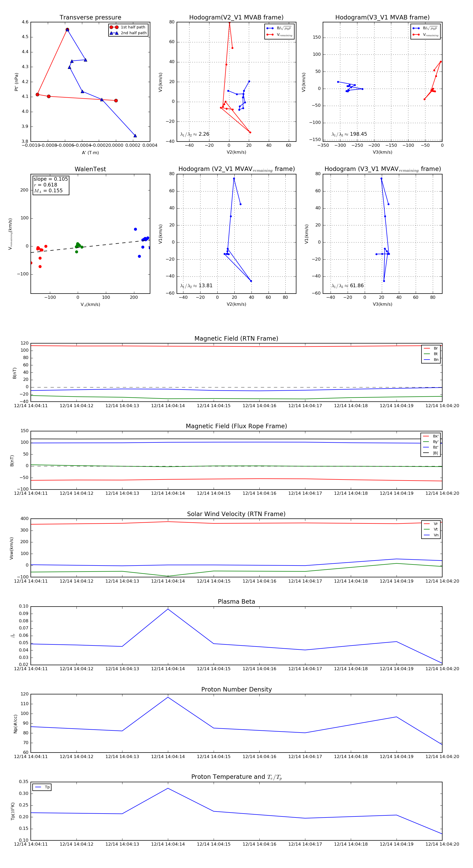Select the 'Bn' legend entry
Viewport: 473px width, 868px height.
(431, 360)
